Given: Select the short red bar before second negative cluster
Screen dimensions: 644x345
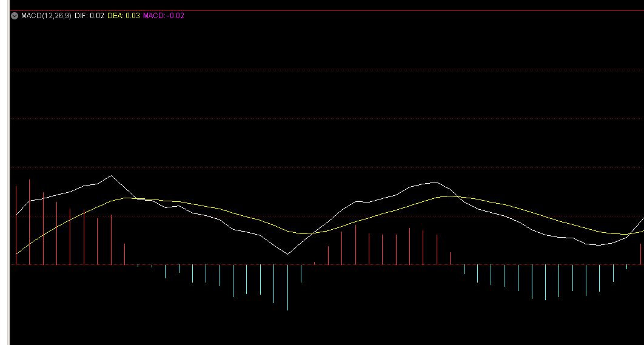Looking at the screenshot, I should tap(450, 259).
